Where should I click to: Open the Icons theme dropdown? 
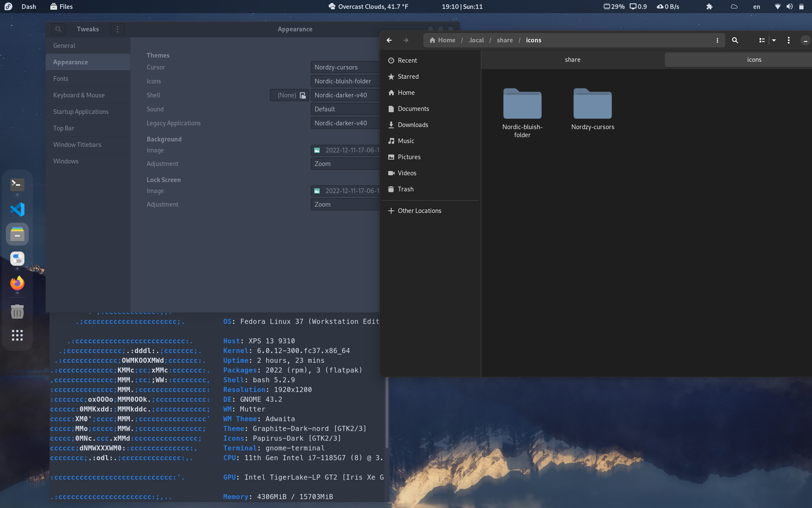click(345, 81)
